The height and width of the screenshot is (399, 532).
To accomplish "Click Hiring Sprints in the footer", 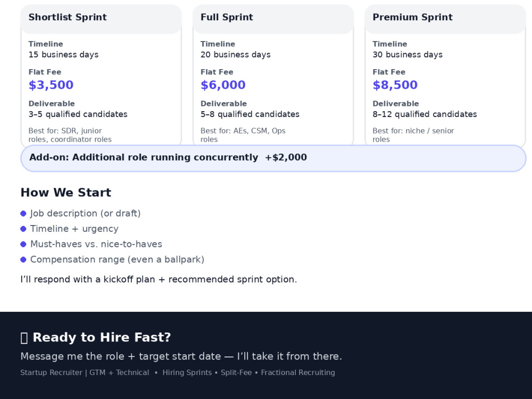I will [x=187, y=372].
